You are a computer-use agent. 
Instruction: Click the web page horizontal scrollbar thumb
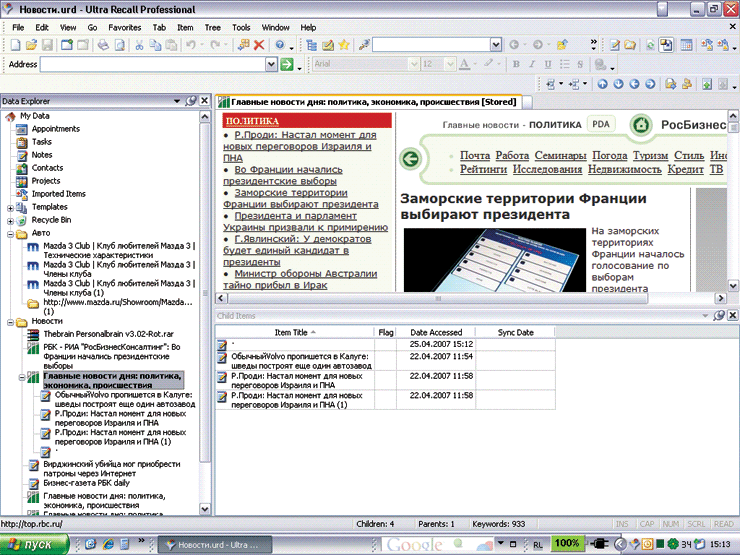[x=438, y=298]
